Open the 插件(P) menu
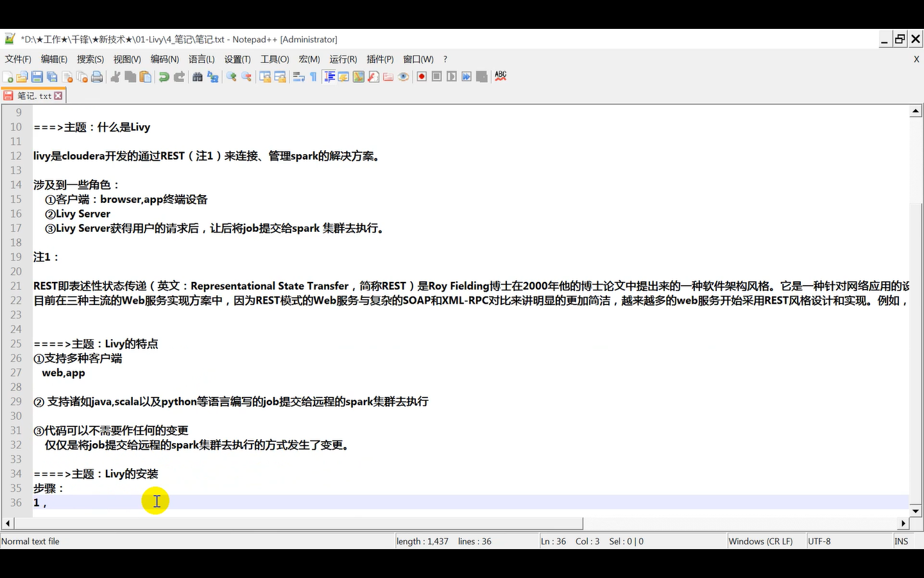 380,59
